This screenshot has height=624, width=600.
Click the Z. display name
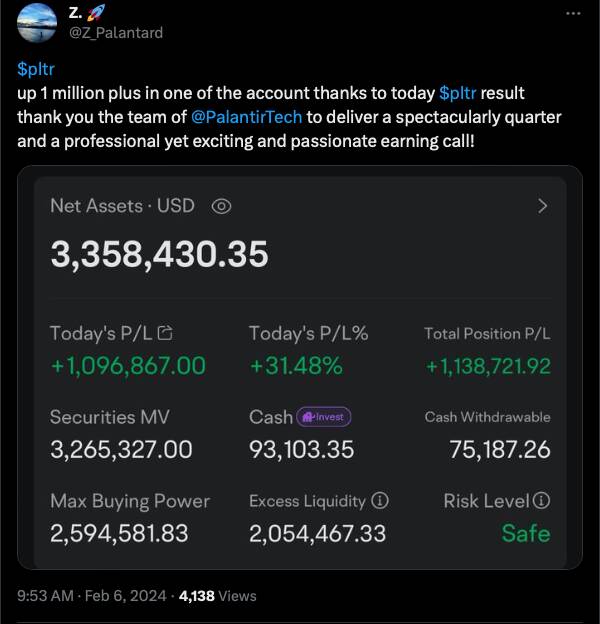[x=76, y=12]
